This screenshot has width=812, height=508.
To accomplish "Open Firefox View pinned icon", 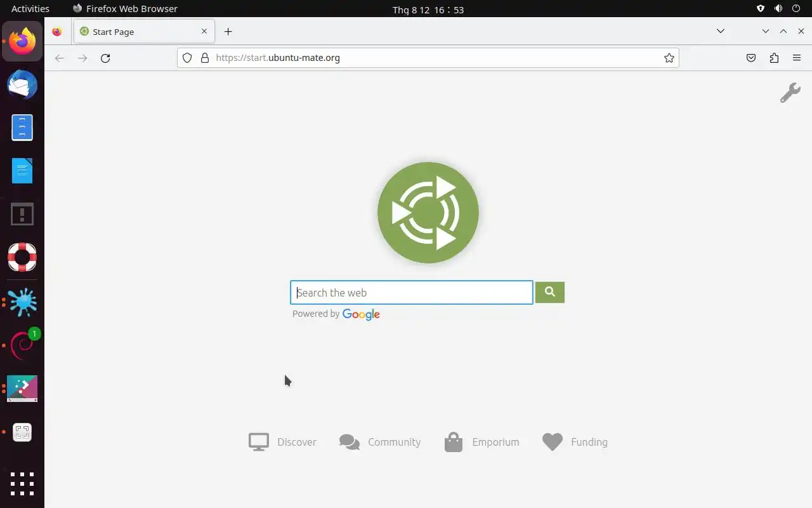I will point(57,32).
